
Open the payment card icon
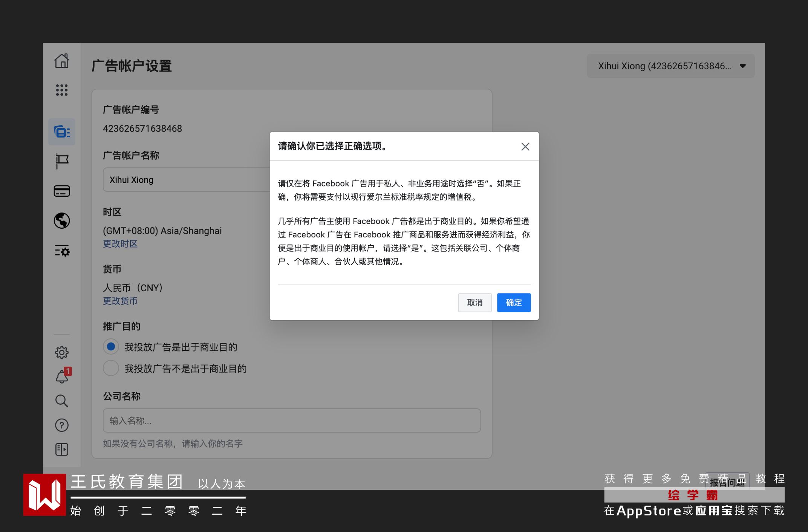click(x=62, y=191)
